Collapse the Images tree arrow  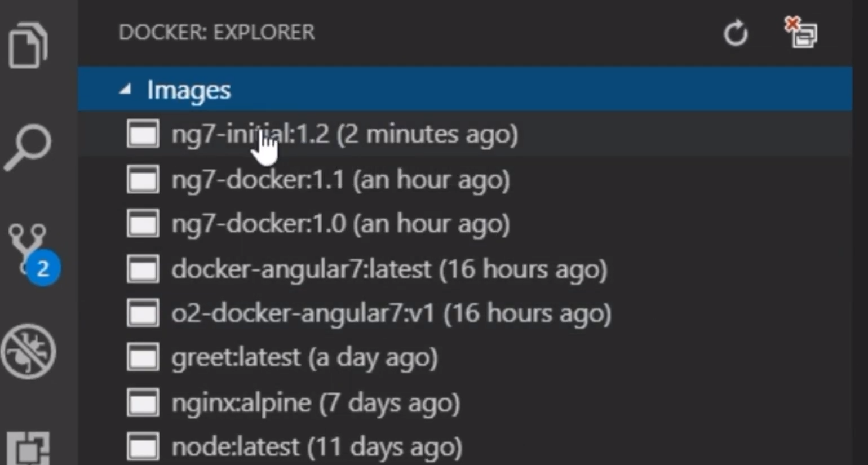point(125,89)
